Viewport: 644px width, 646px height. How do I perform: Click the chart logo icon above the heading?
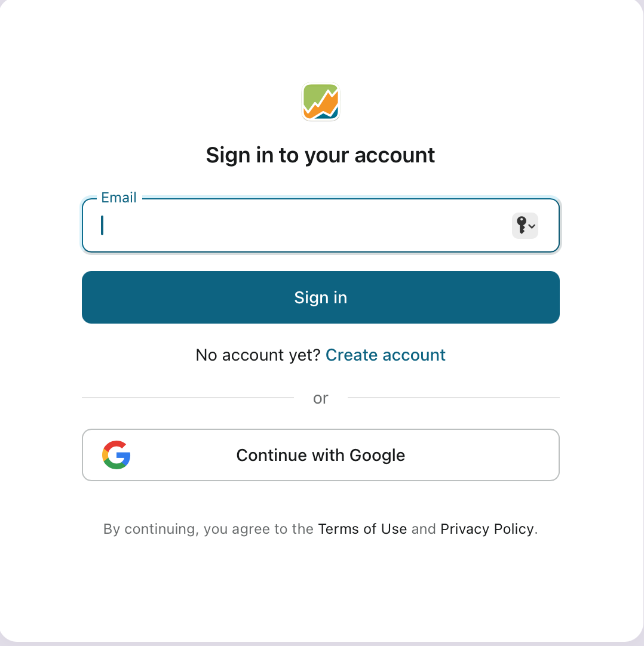[320, 101]
